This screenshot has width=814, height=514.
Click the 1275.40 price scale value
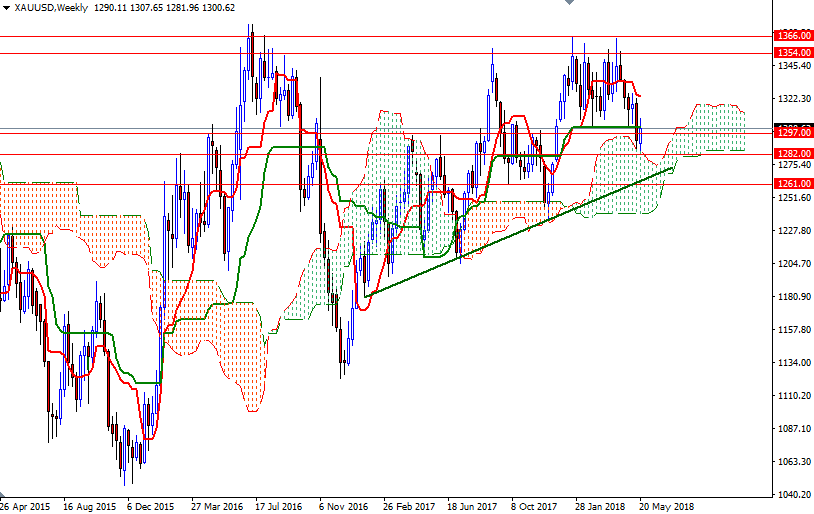[794, 165]
